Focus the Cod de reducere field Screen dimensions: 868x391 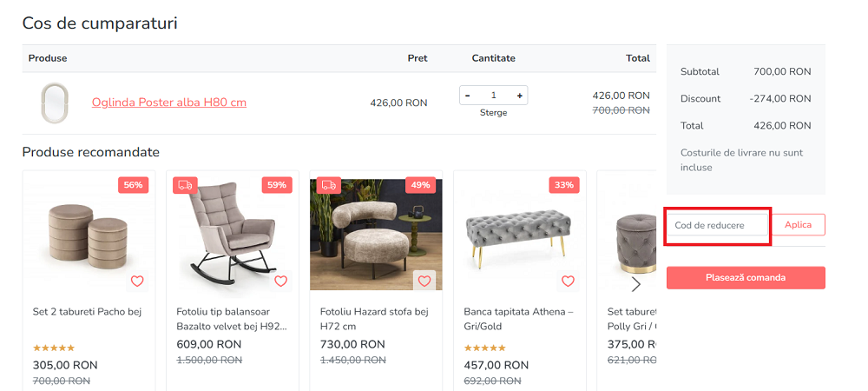coord(719,226)
